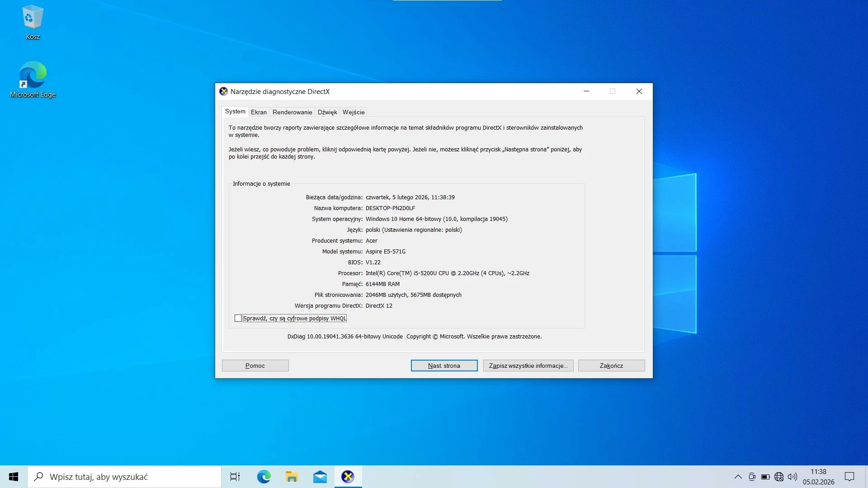Show hidden icons in the system tray
This screenshot has width=868, height=488.
737,476
